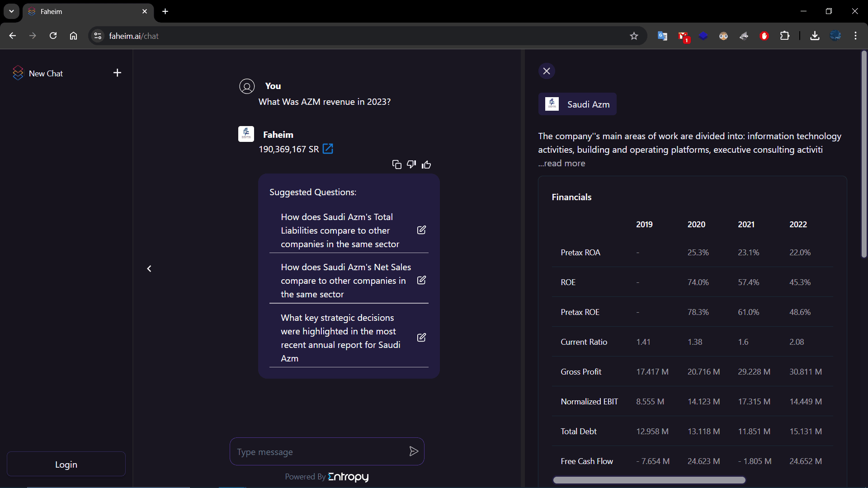Screen dimensions: 868x488
Task: Click the Login button
Action: point(66,464)
